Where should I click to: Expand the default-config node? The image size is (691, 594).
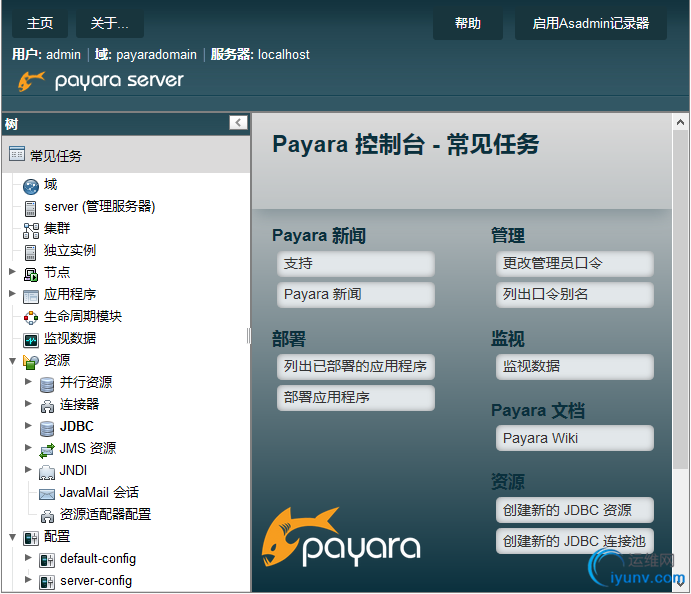28,557
